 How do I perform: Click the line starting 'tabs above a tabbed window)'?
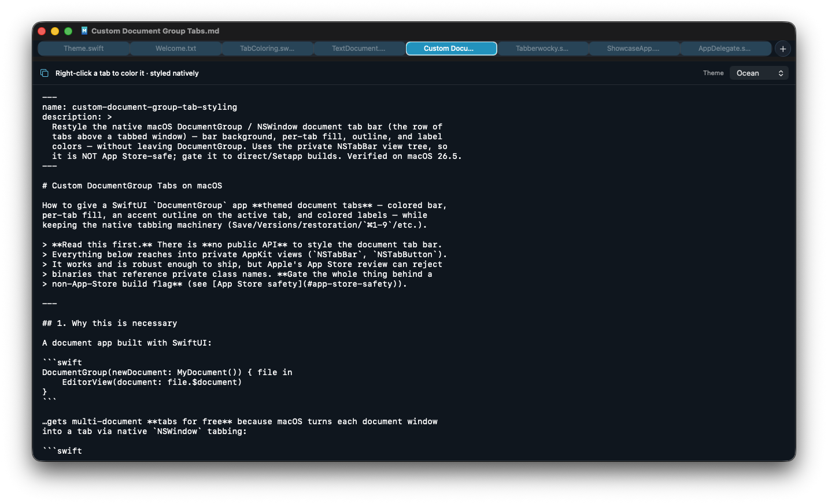click(x=247, y=136)
